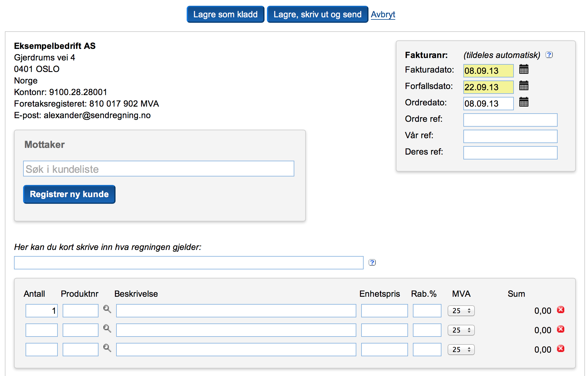Screen dimensions: 588x376
Task: Focus the Søk i kundeliste field
Action: click(159, 169)
